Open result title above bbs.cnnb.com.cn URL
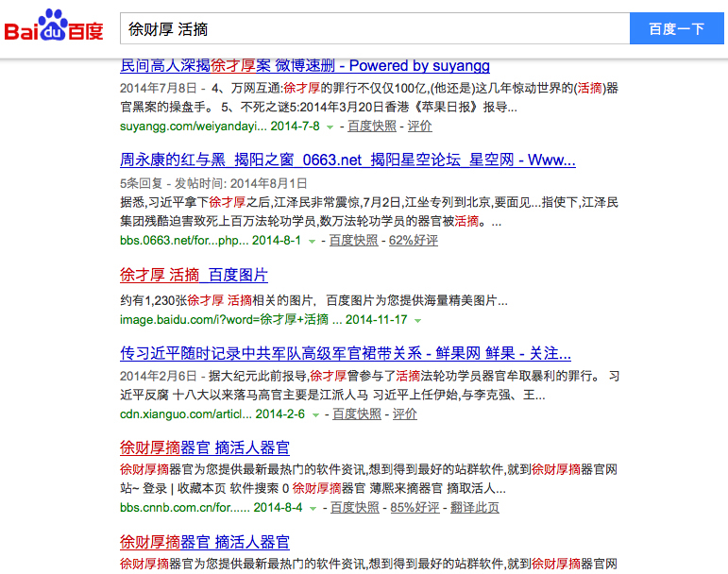The height and width of the screenshot is (574, 728). click(205, 447)
